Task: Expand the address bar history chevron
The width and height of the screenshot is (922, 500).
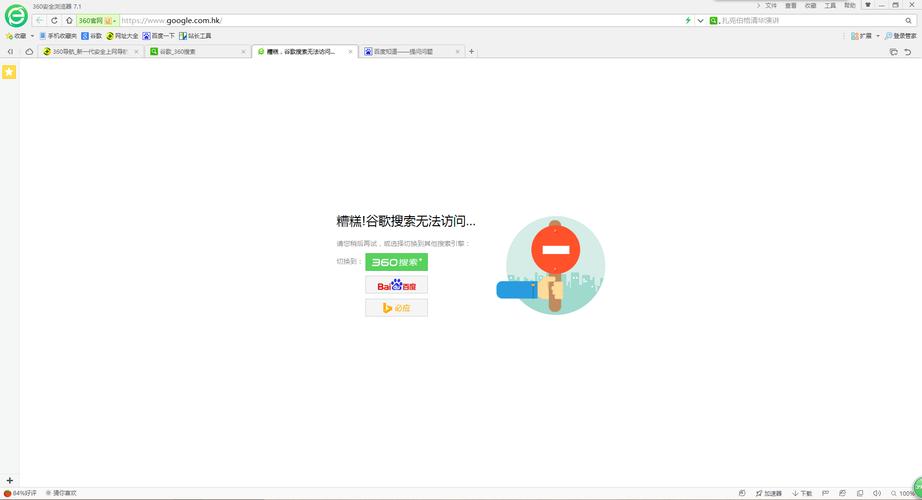Action: click(x=700, y=21)
